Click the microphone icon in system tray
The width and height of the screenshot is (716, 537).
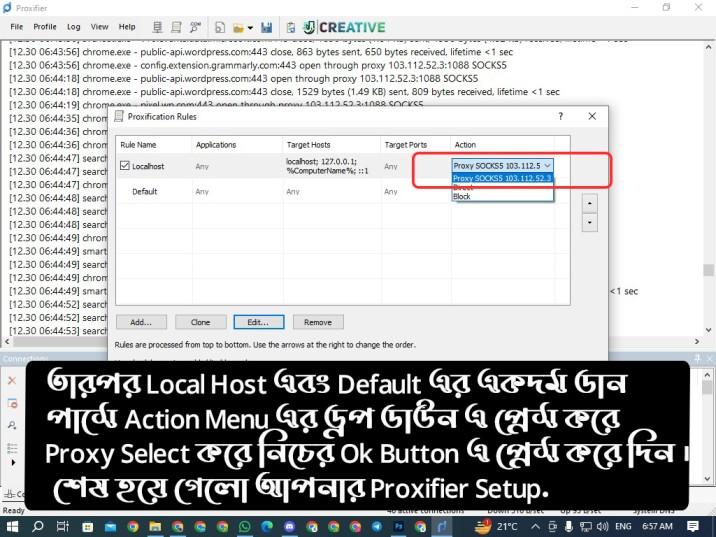point(569,526)
